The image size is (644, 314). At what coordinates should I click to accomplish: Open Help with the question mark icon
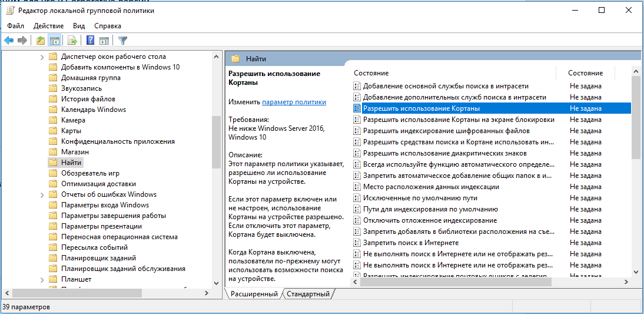pyautogui.click(x=91, y=41)
